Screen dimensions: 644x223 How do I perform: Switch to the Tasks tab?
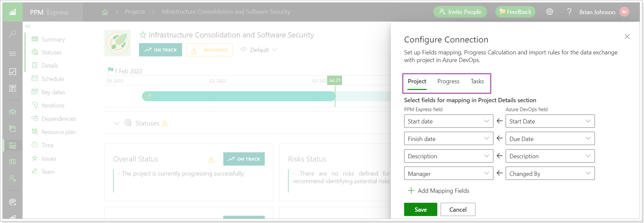(x=477, y=81)
